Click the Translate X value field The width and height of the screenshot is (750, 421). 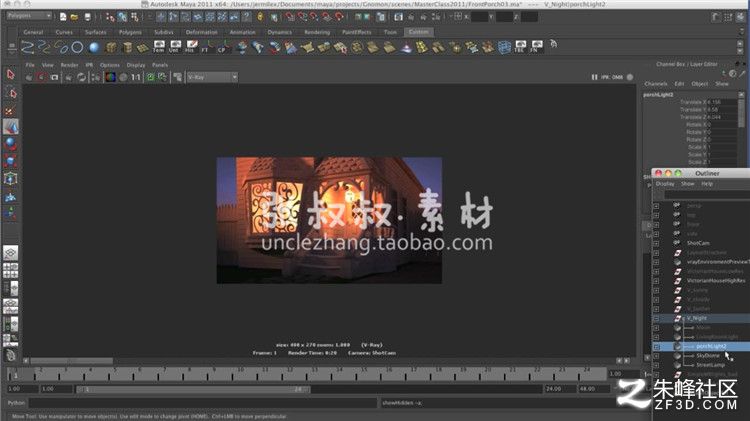pyautogui.click(x=721, y=102)
